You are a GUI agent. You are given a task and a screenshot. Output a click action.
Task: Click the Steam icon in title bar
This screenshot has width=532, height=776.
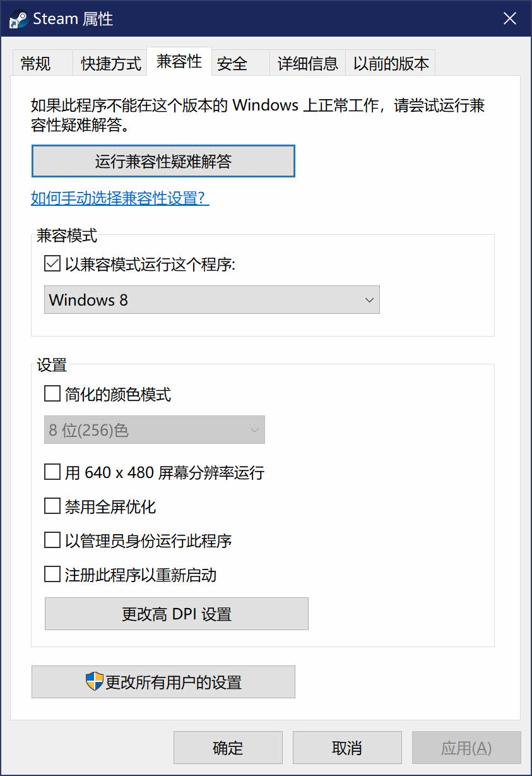(18, 20)
